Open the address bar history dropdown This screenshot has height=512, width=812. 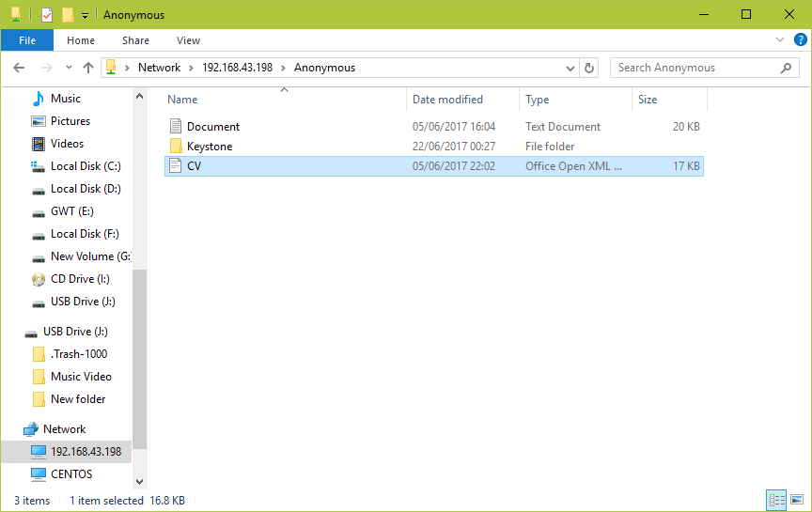pos(570,69)
